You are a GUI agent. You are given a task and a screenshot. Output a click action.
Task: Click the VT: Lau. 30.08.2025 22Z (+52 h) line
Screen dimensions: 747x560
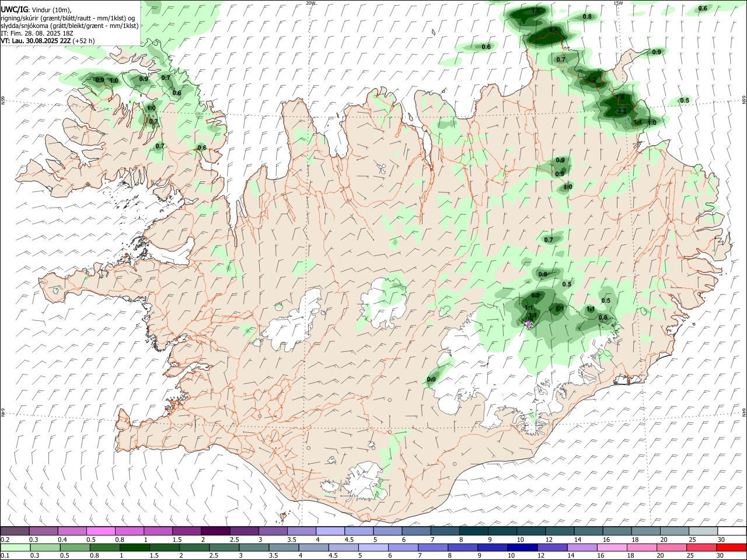tap(48, 41)
